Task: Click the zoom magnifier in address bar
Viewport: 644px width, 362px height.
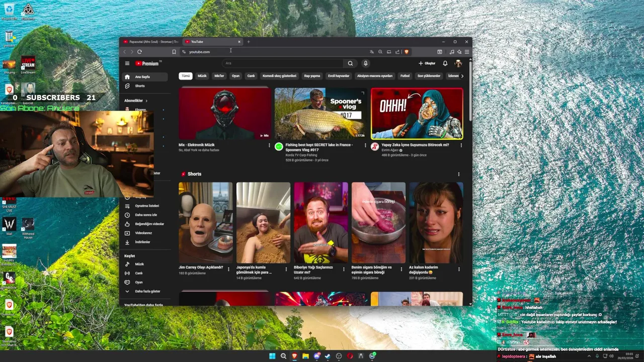Action: click(x=380, y=52)
